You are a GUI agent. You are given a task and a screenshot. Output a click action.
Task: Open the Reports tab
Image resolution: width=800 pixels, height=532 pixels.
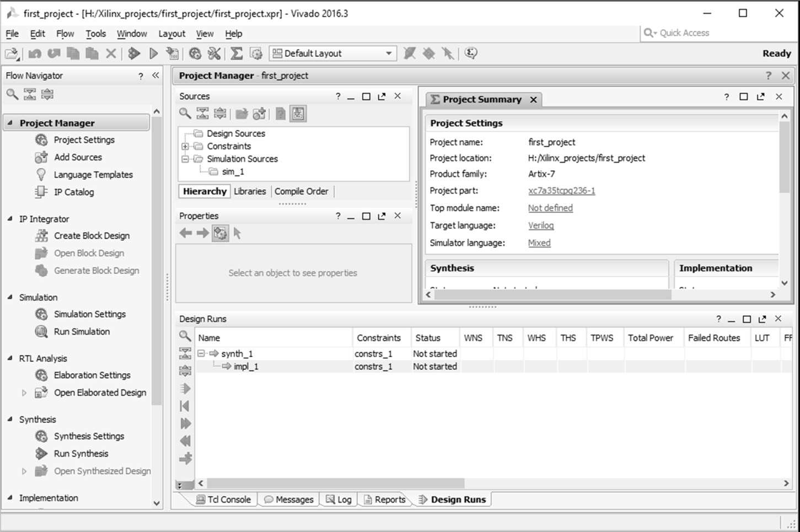pos(384,499)
